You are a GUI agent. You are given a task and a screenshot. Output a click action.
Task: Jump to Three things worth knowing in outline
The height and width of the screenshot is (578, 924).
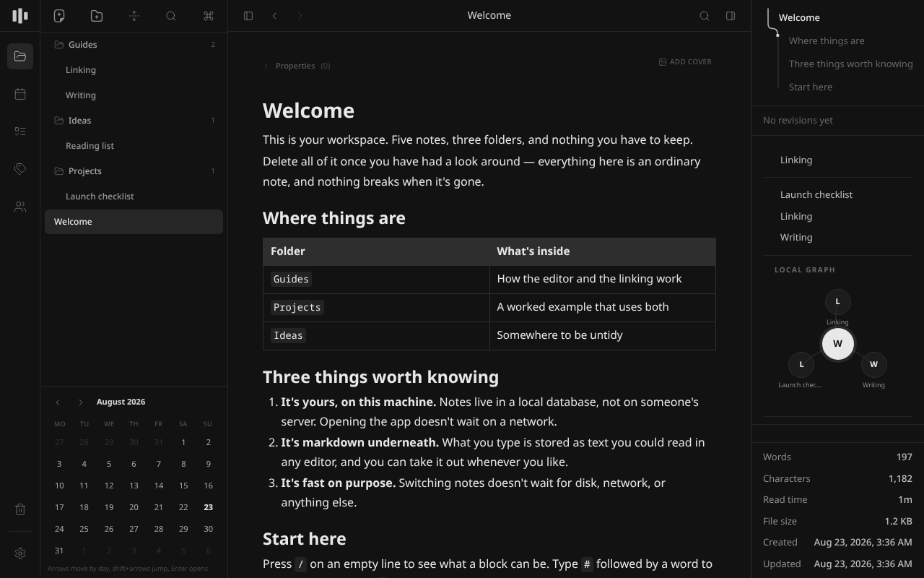(850, 64)
